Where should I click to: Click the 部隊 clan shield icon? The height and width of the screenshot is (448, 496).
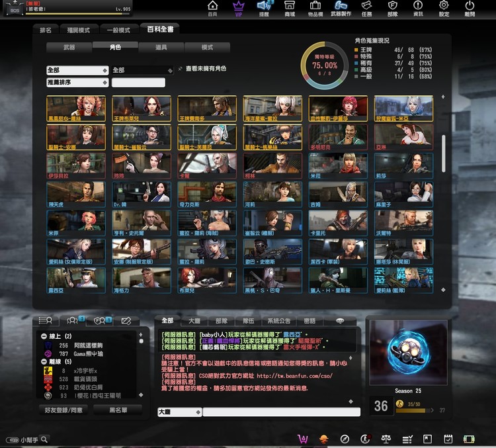coord(393,8)
